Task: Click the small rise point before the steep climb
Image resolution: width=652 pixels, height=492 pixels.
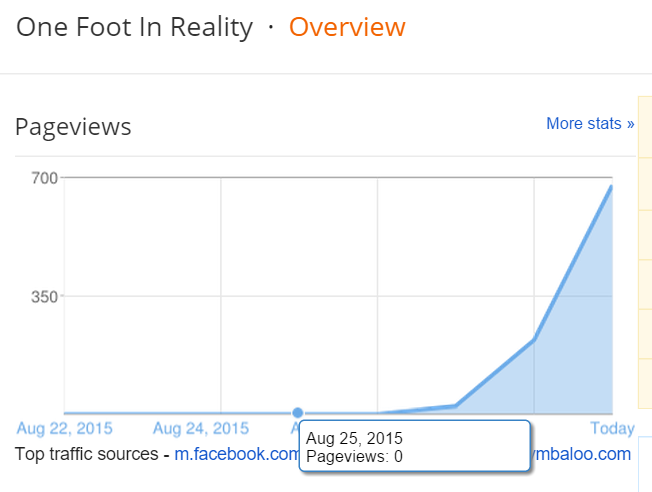Action: [x=456, y=406]
